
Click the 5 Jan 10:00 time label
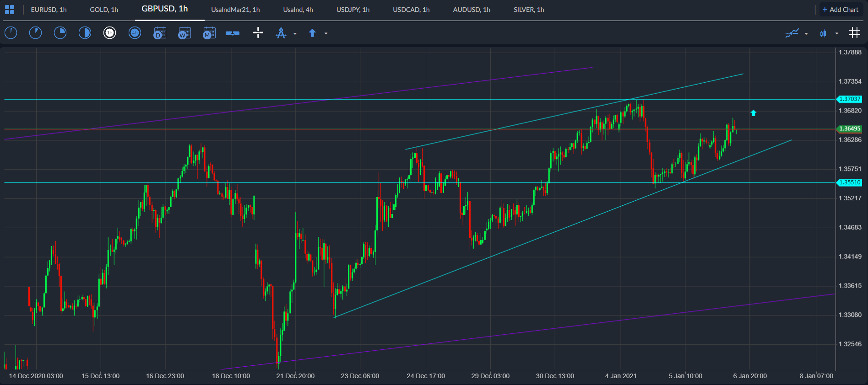tap(685, 376)
